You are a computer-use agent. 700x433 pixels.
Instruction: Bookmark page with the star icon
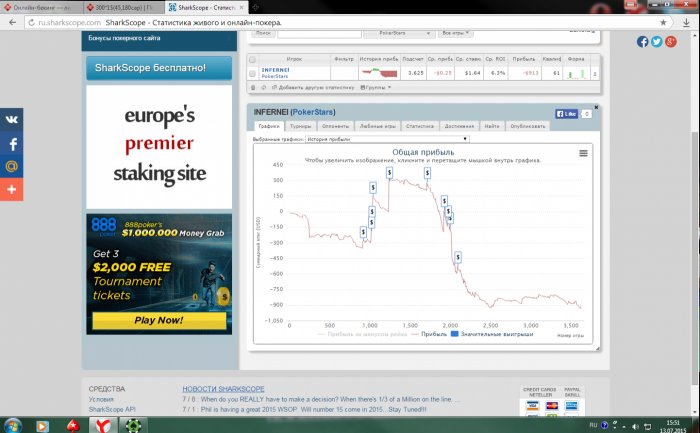click(x=663, y=22)
